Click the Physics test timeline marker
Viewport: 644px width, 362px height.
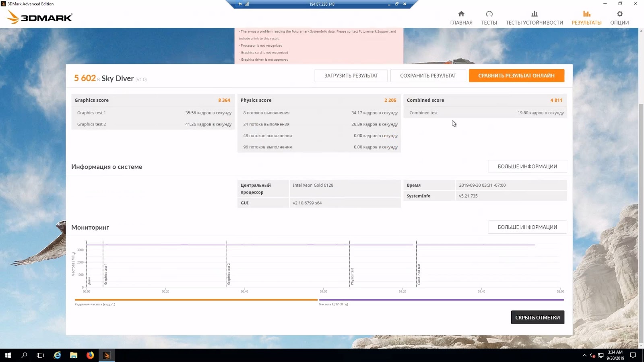(352, 276)
